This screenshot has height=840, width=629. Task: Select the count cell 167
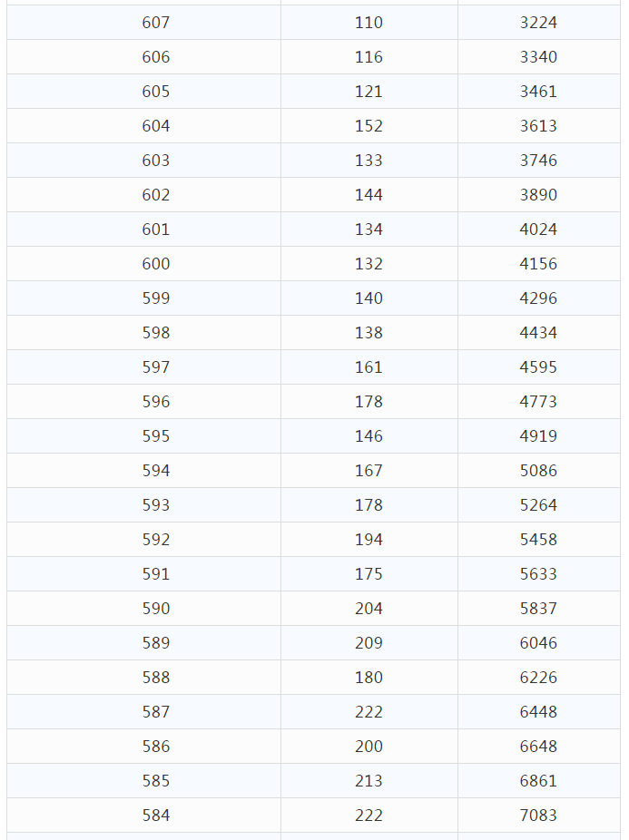coord(369,471)
